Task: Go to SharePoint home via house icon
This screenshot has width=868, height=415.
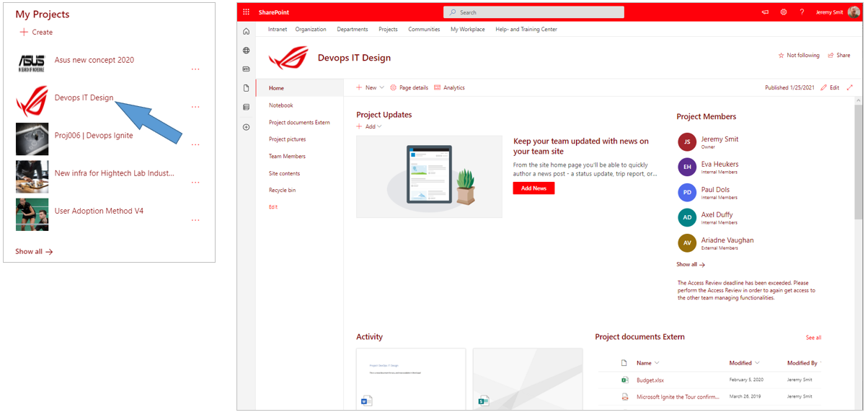Action: (247, 32)
